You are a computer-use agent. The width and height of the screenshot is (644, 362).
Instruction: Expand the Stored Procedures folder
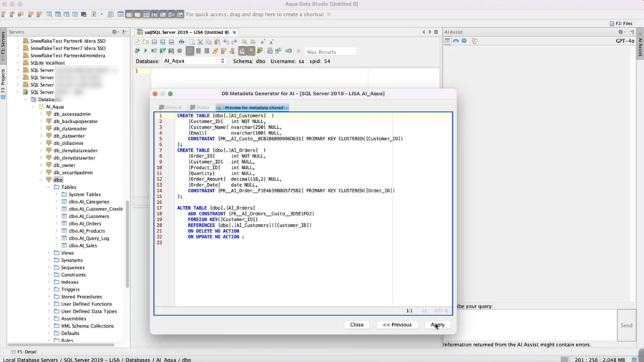coord(49,296)
